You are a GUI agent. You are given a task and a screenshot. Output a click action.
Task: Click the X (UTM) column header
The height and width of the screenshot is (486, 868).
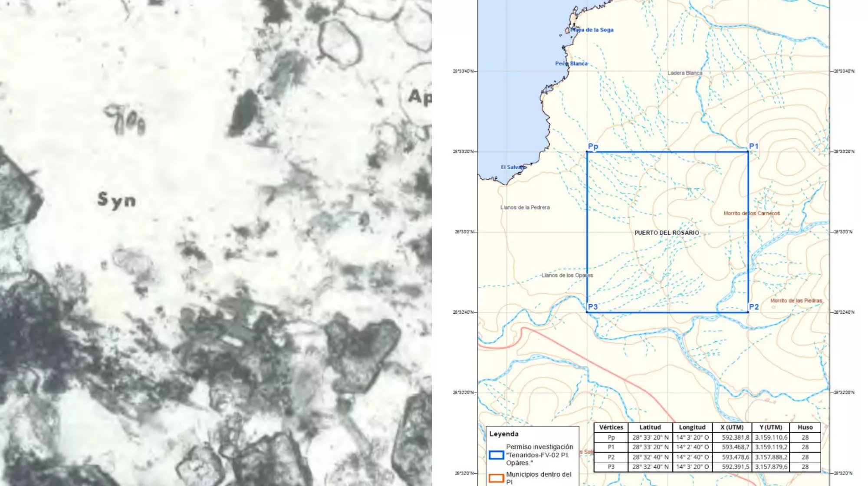[732, 427]
